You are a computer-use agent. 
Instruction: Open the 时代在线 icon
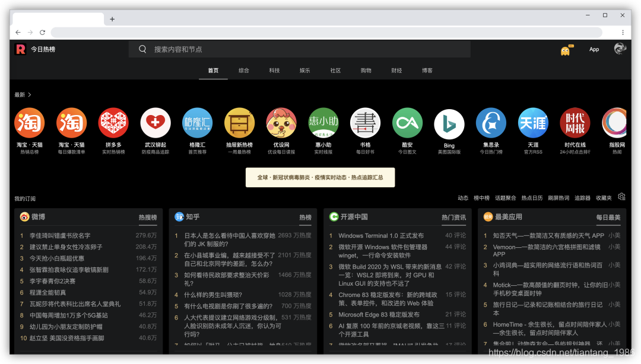(x=575, y=123)
